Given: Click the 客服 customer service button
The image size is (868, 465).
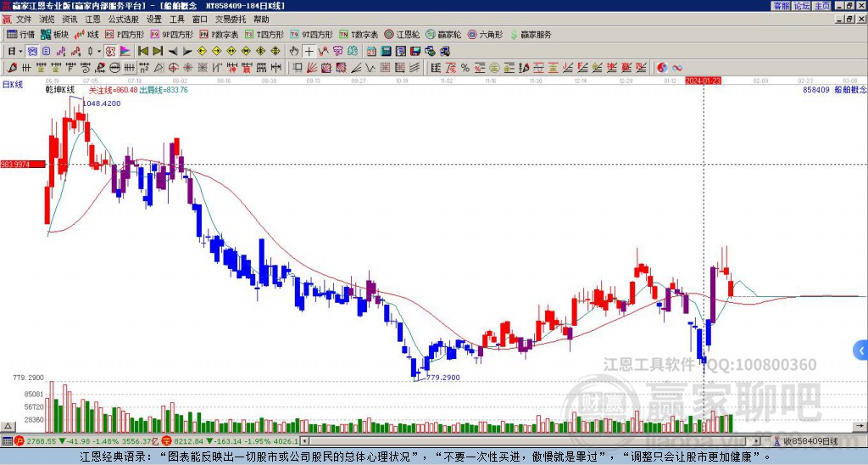Looking at the screenshot, I should [x=781, y=6].
